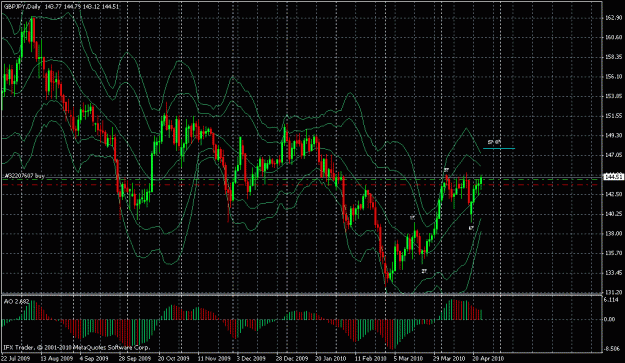Click the 151.55 price axis label
Viewport: 625px width, 363px height.
point(613,116)
